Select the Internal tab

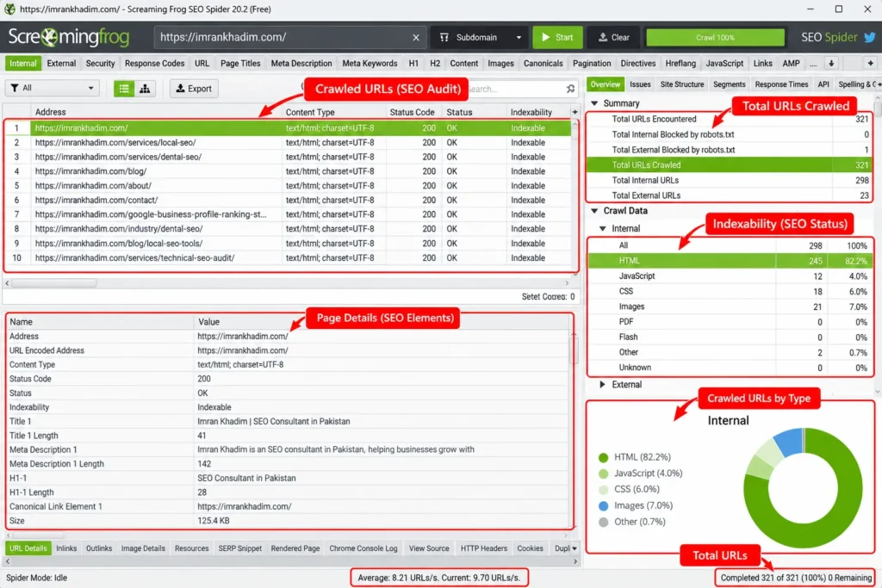pos(23,64)
